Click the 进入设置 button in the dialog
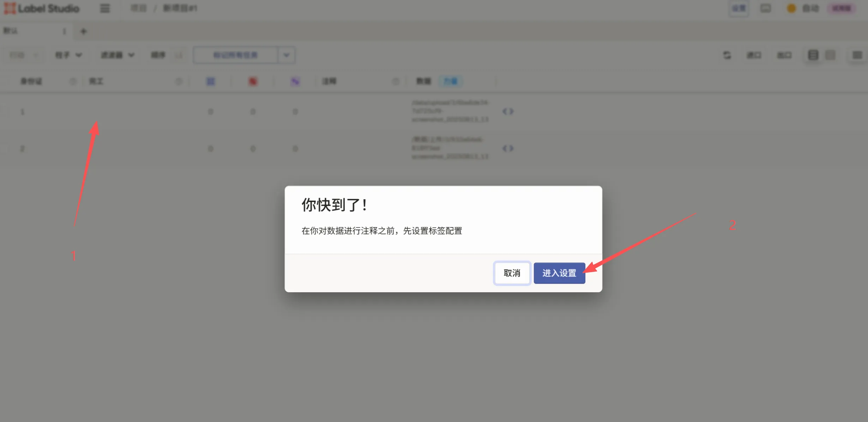 pos(559,273)
